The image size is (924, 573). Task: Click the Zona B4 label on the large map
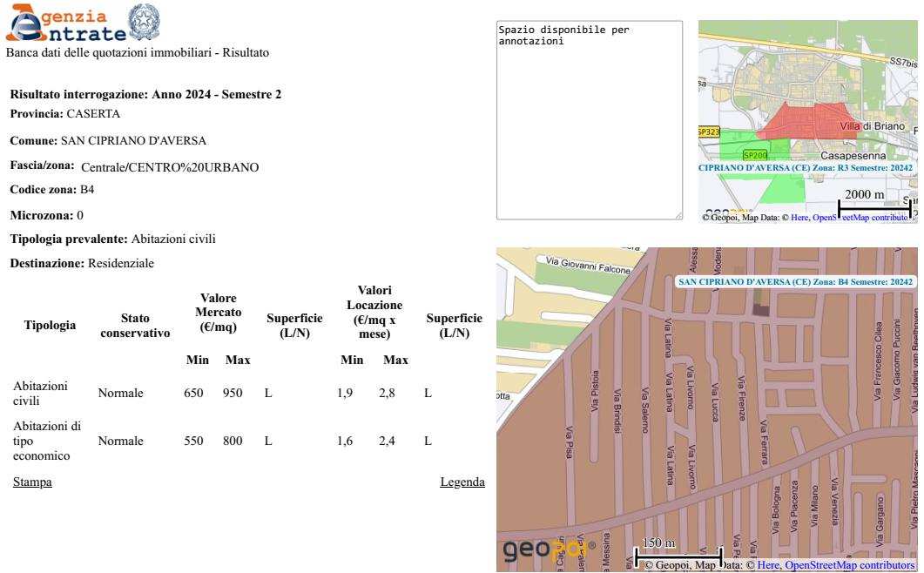pyautogui.click(x=795, y=282)
